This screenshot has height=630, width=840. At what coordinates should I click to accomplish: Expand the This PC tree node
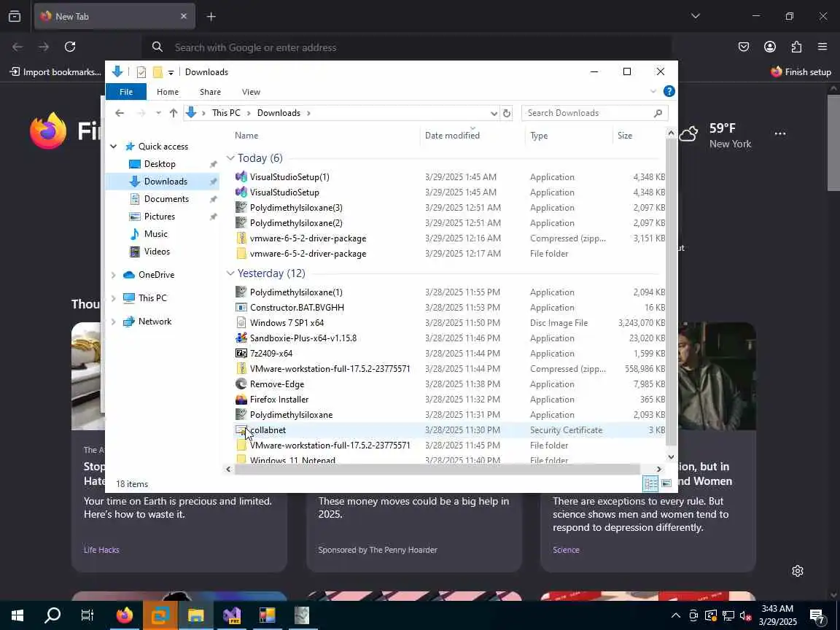tap(114, 297)
